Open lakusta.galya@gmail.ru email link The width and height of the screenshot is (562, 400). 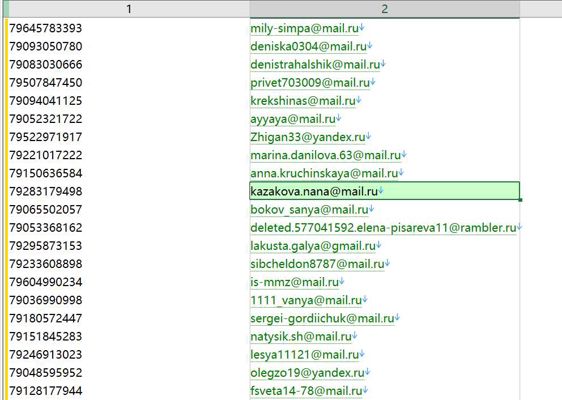click(313, 246)
